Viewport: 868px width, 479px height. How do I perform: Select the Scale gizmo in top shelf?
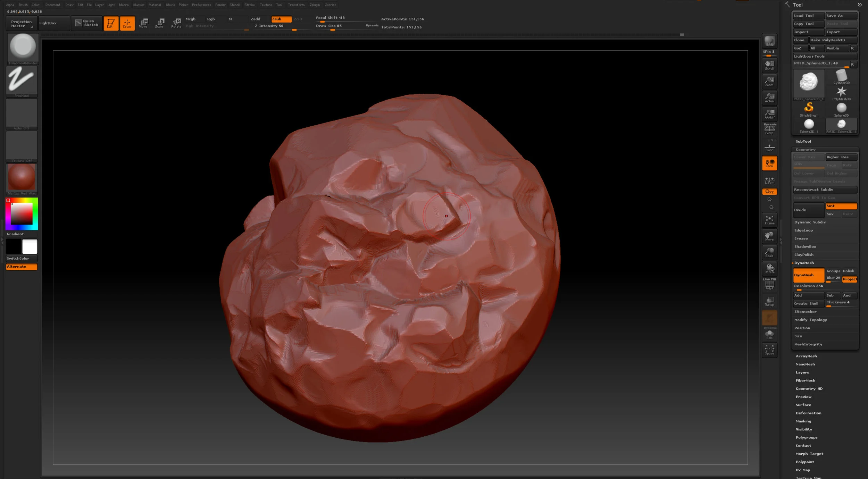(160, 23)
